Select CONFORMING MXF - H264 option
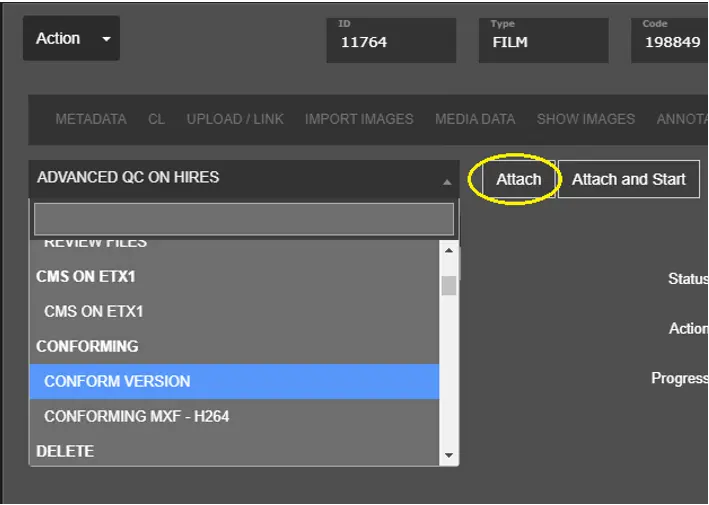 [234, 416]
